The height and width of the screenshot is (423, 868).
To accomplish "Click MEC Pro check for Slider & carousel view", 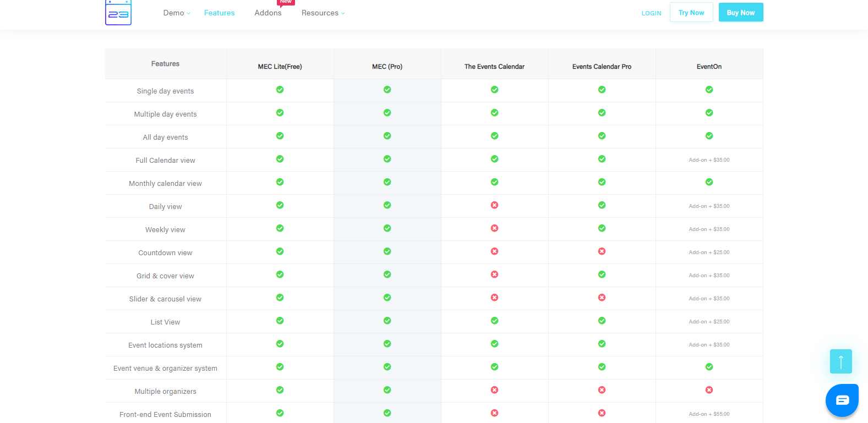I will pos(387,298).
